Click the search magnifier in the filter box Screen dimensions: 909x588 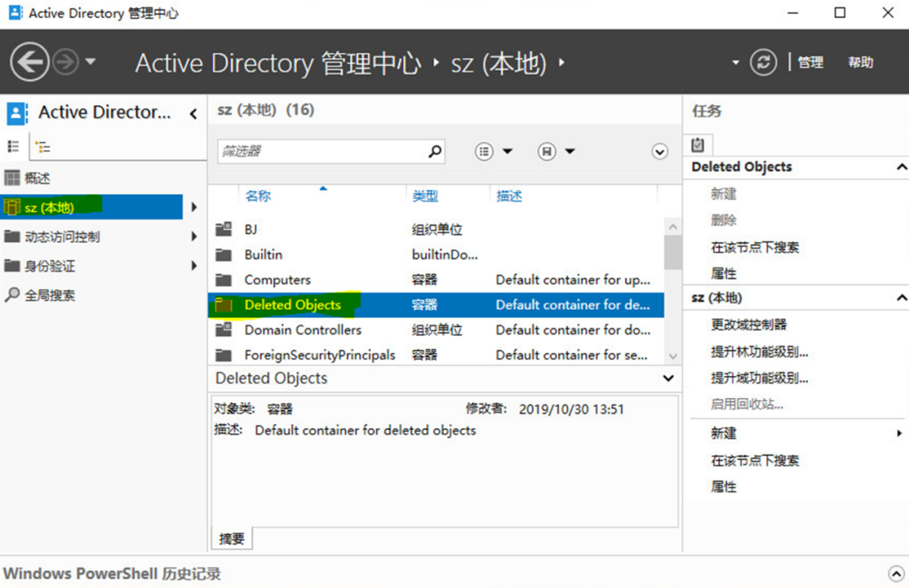click(x=434, y=151)
